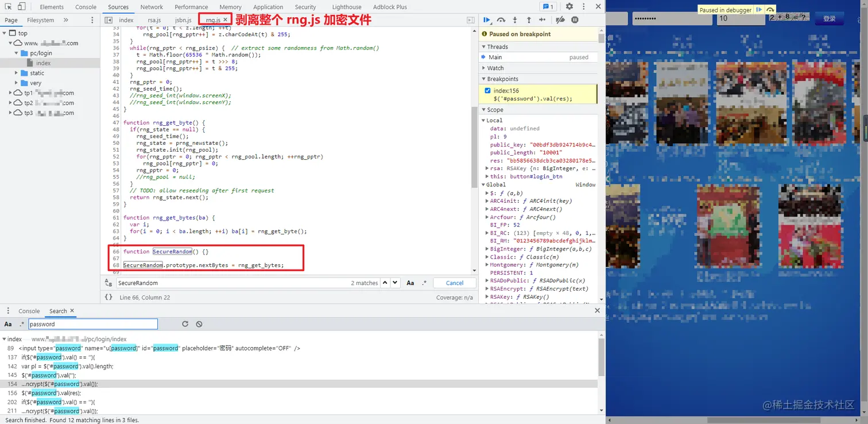Open the Performance panel tab
The image size is (868, 424).
click(191, 7)
